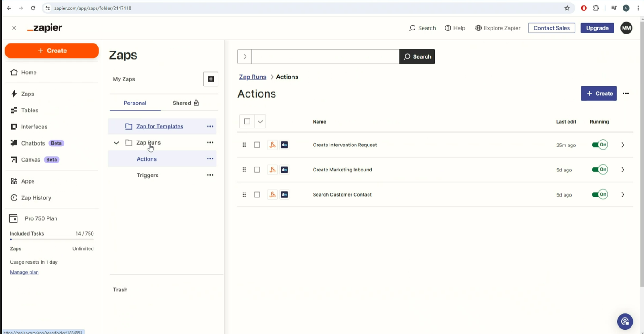644x334 pixels.
Task: Open Zap History clock icon
Action: pyautogui.click(x=14, y=197)
